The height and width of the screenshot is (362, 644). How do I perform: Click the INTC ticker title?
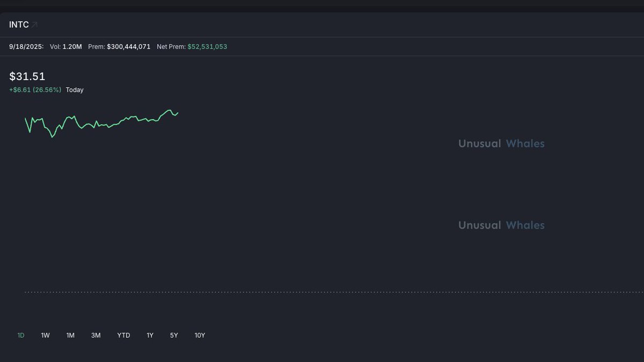(x=19, y=25)
